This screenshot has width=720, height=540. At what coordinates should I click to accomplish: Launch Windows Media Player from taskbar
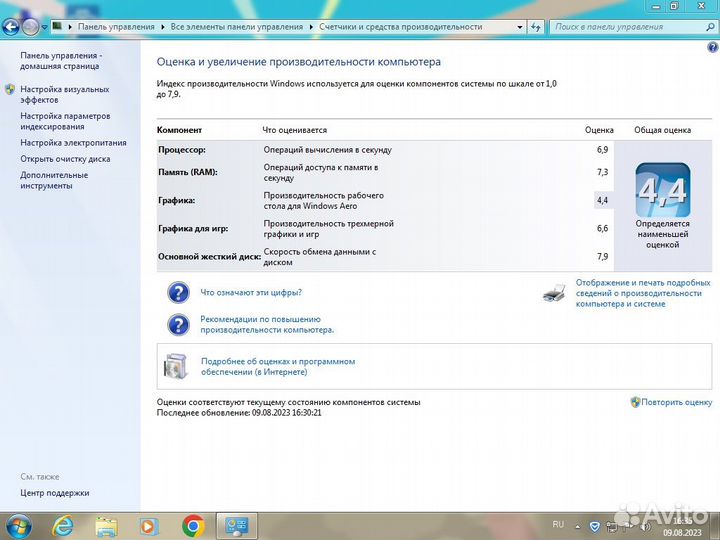click(x=149, y=526)
